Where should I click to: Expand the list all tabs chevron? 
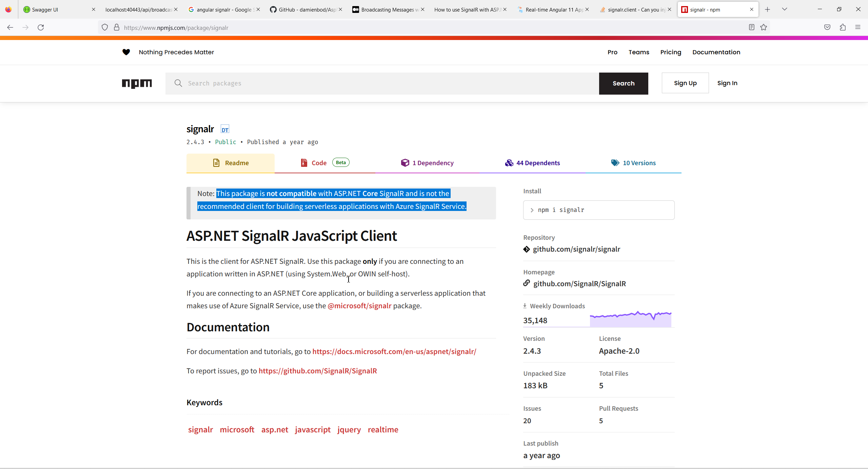click(x=785, y=9)
